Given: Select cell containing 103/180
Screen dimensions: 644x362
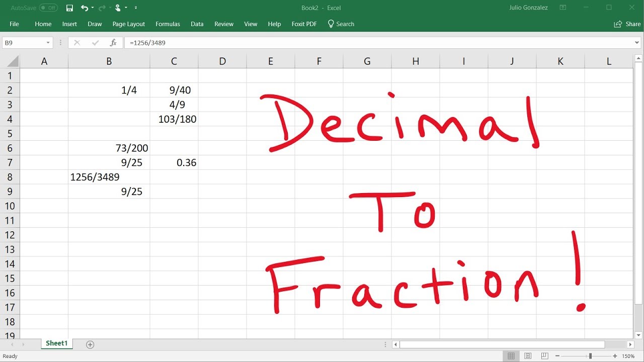Looking at the screenshot, I should [174, 120].
